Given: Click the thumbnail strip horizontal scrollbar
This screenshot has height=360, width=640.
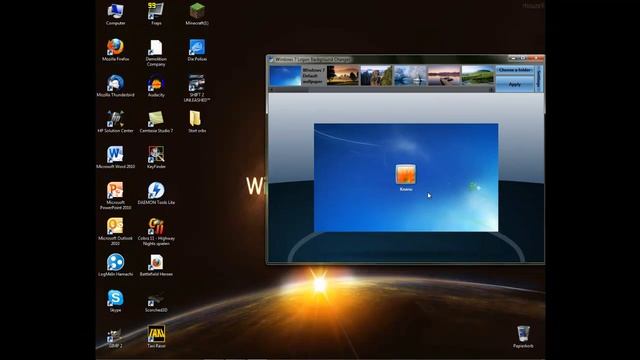Looking at the screenshot, I should [381, 89].
